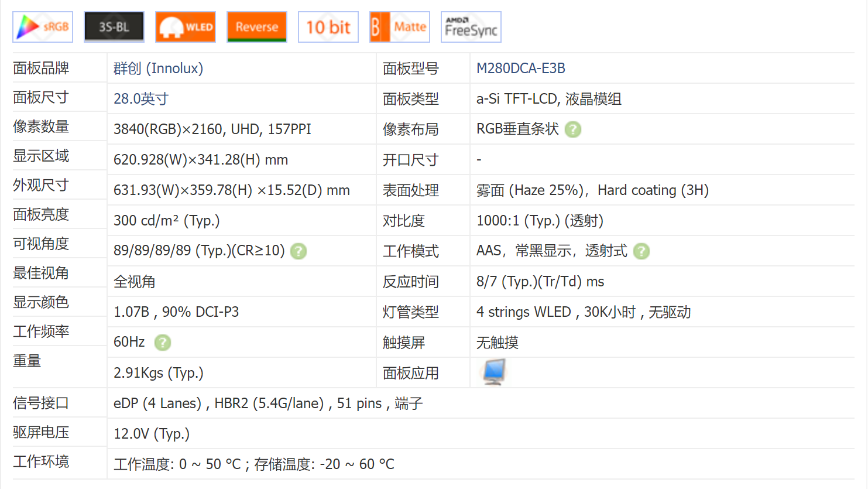Click the AMD FreeSync badge
This screenshot has height=489, width=868.
click(471, 26)
